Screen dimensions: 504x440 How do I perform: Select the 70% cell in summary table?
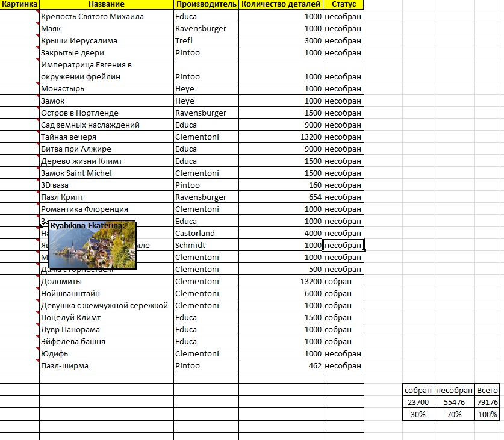pyautogui.click(x=453, y=414)
